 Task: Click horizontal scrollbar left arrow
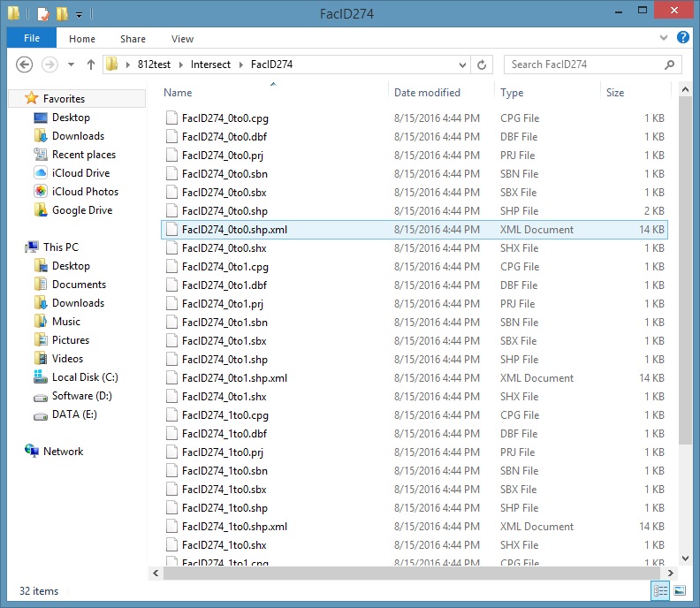coord(156,574)
